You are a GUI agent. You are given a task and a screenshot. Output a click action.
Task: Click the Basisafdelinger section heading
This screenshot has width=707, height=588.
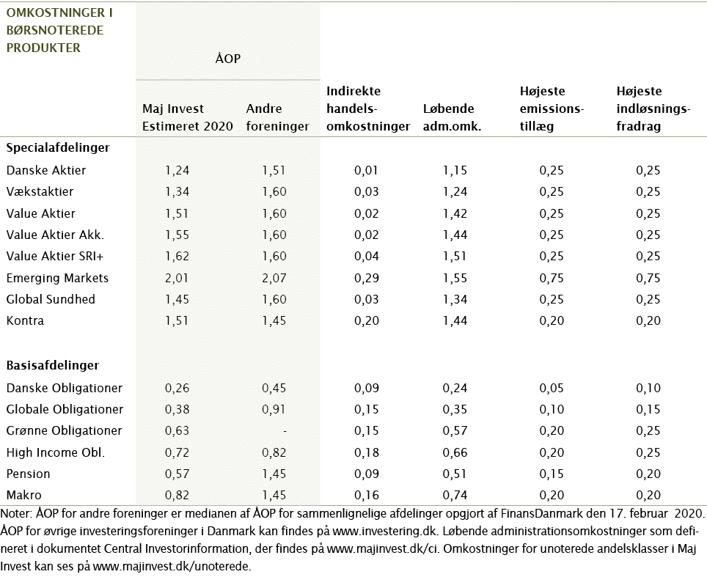click(x=52, y=365)
